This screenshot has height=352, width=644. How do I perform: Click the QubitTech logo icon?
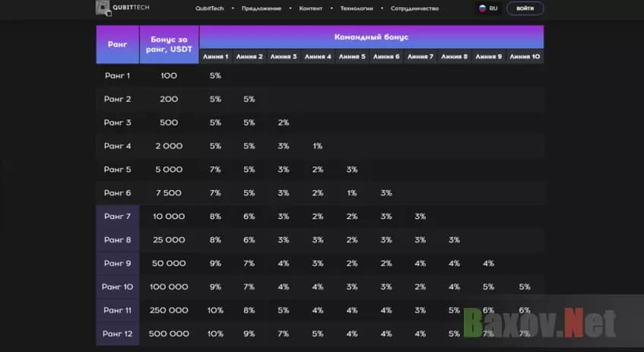[x=103, y=8]
